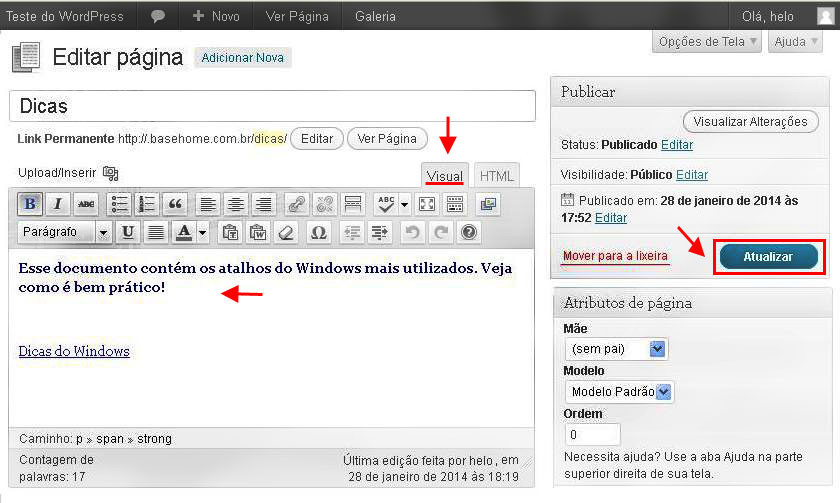840x503 pixels.
Task: Click the Ordem number input field
Action: [x=593, y=435]
